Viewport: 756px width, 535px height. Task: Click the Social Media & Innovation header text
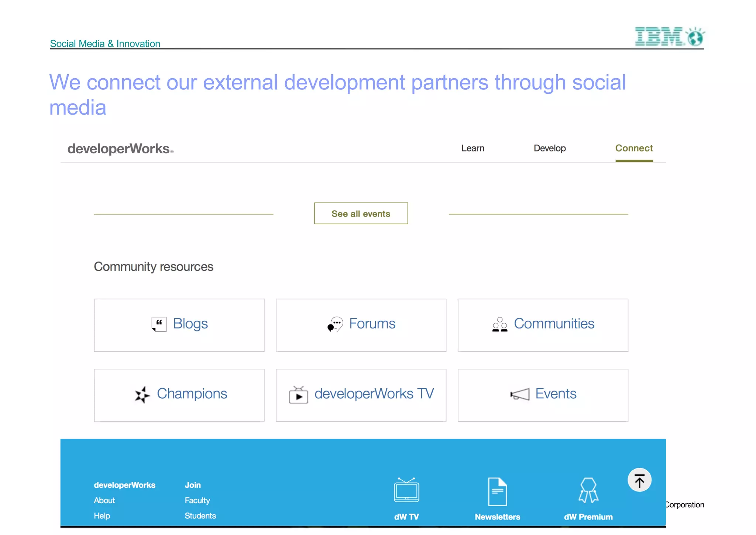click(x=105, y=44)
